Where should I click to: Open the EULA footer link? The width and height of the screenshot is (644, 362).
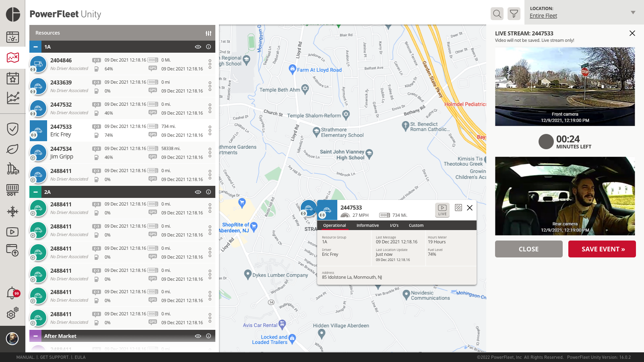[80, 357]
